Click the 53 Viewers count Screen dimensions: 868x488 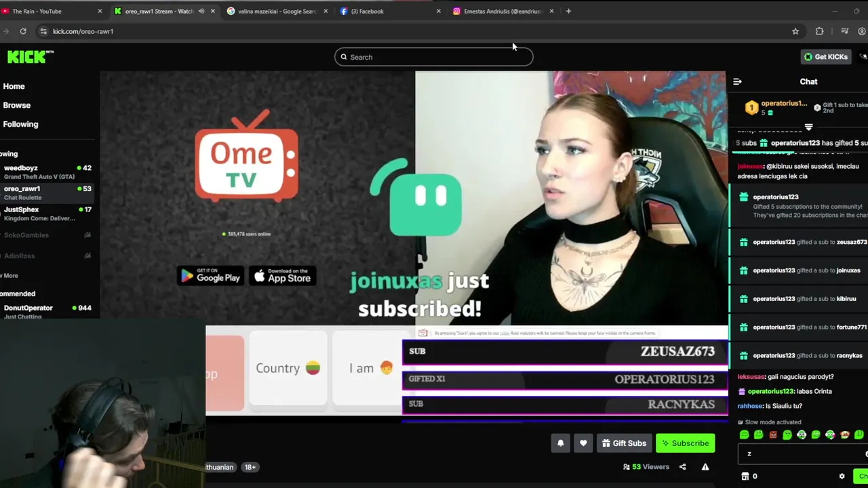pos(646,467)
